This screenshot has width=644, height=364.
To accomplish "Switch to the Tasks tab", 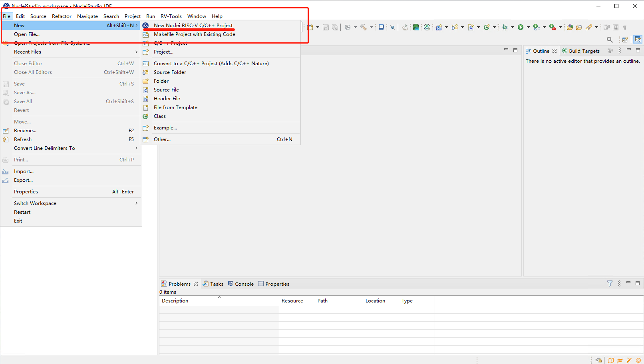I will (213, 284).
